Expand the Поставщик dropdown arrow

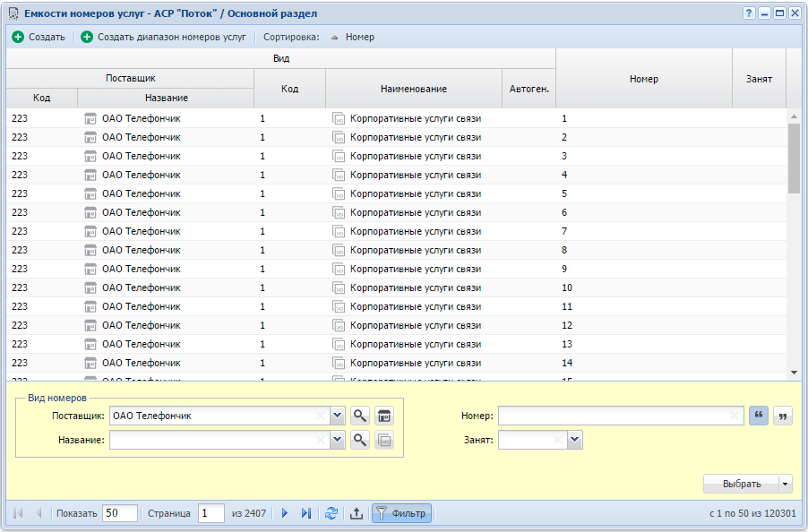(x=338, y=416)
